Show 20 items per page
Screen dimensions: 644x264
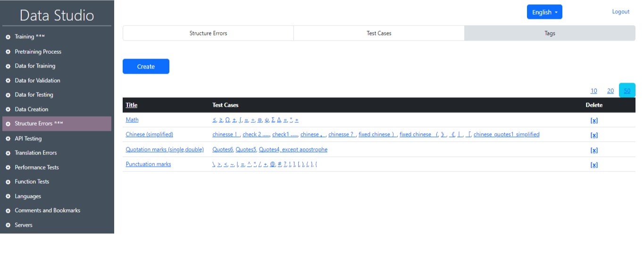click(x=611, y=91)
